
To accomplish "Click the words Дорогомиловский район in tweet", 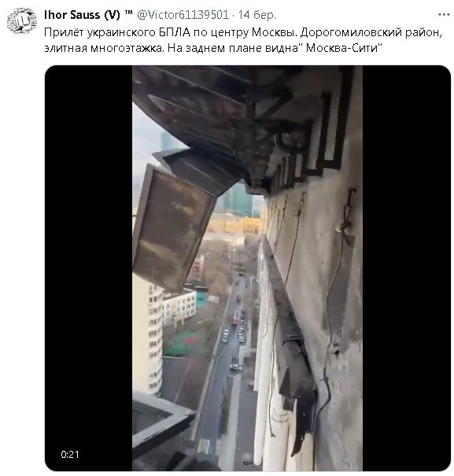I will [x=370, y=32].
